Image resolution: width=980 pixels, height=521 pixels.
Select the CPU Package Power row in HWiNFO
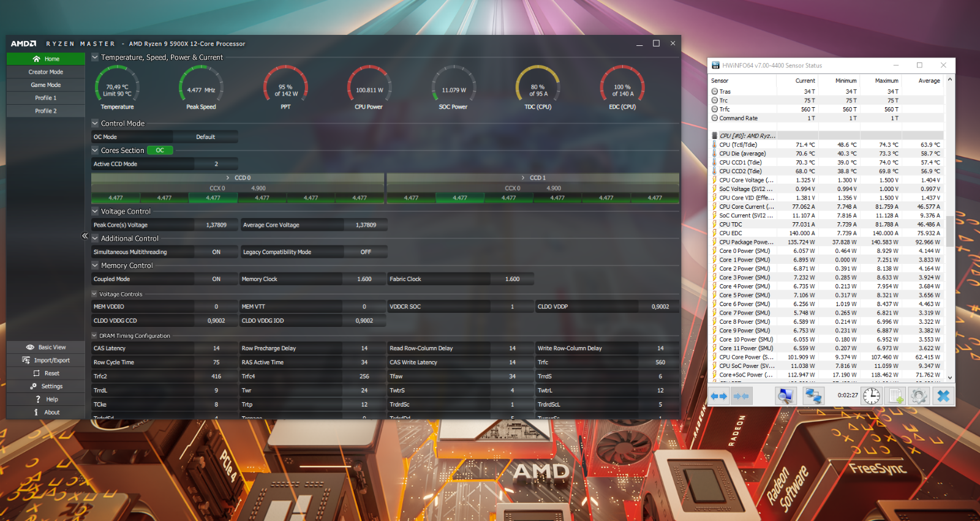(x=826, y=242)
